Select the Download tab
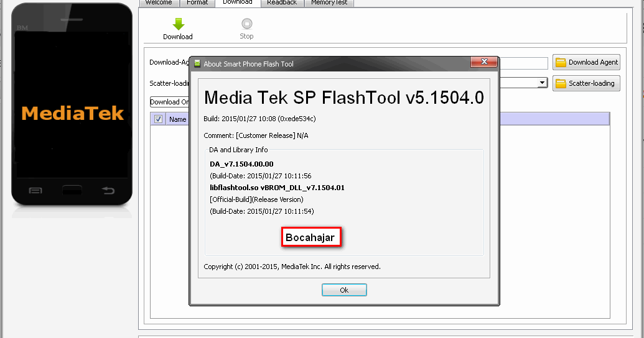The height and width of the screenshot is (338, 644). click(x=238, y=3)
